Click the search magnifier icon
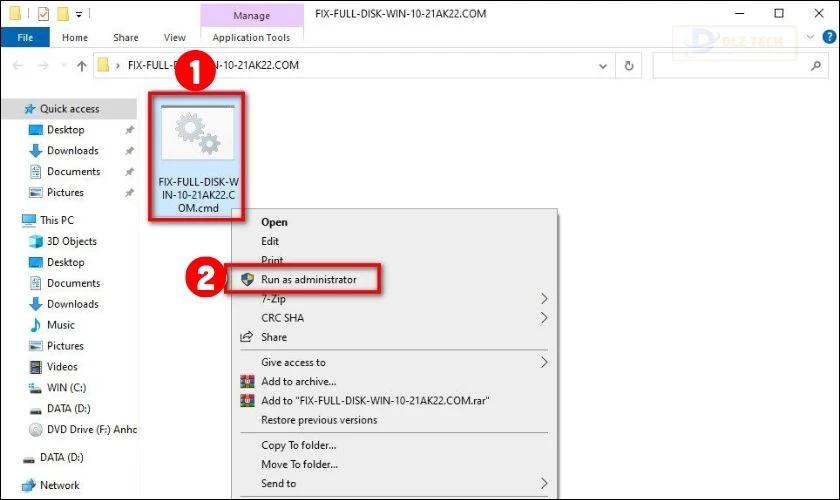The height and width of the screenshot is (500, 840). [816, 66]
